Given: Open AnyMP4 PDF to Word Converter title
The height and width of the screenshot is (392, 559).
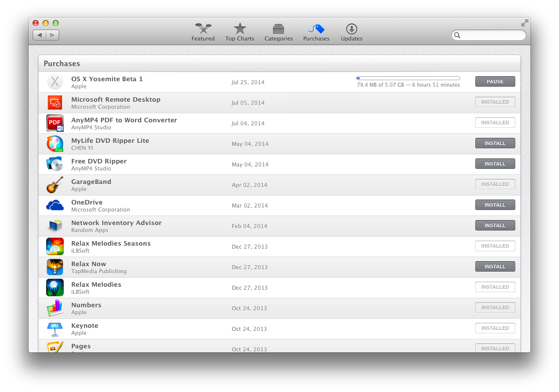Looking at the screenshot, I should point(124,120).
